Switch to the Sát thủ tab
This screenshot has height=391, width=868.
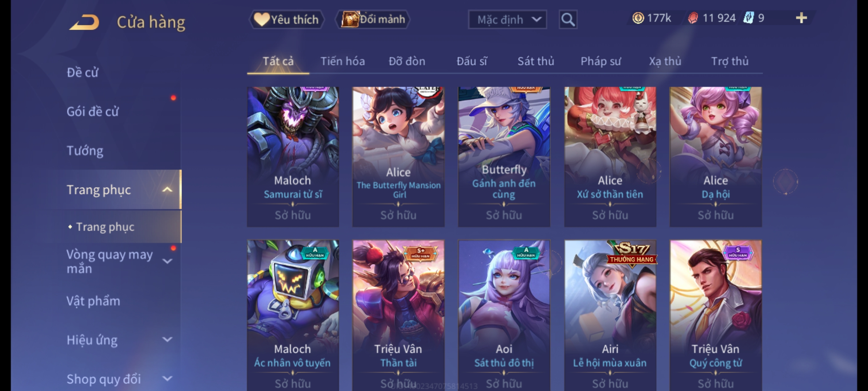(x=536, y=61)
